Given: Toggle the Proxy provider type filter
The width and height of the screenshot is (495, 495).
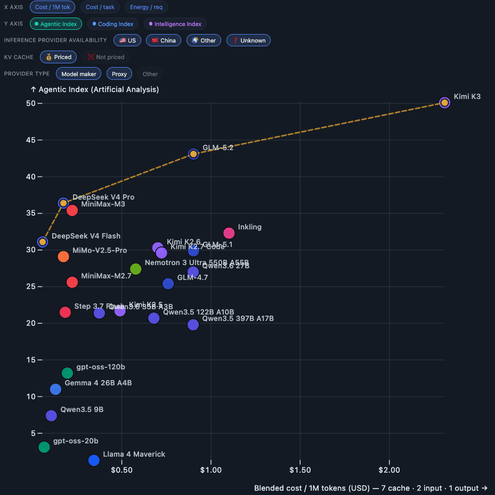Looking at the screenshot, I should [119, 74].
